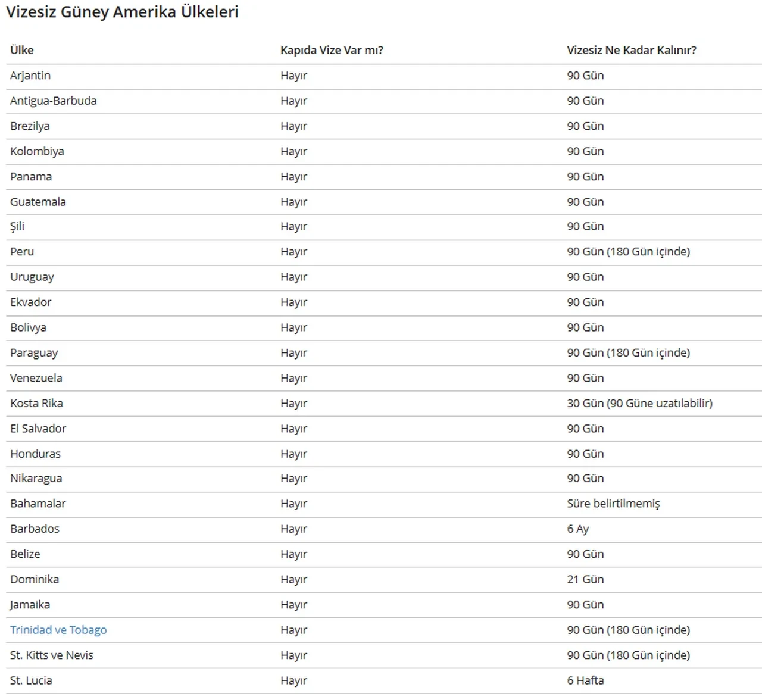Click Dominika's 21 Gün stay duration
The width and height of the screenshot is (762, 700).
585,579
